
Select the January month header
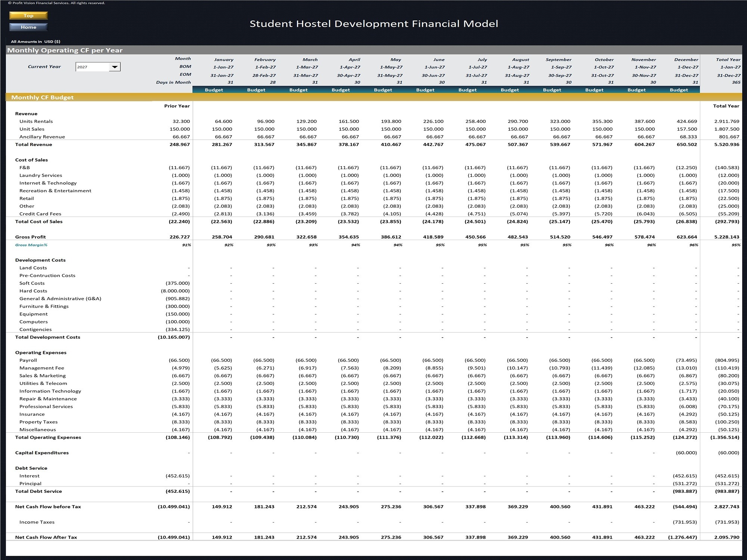click(x=223, y=59)
